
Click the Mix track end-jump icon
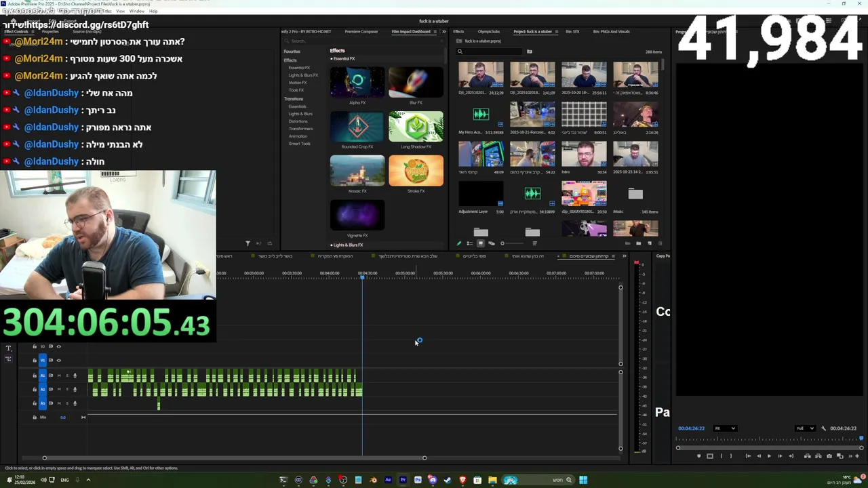(83, 418)
